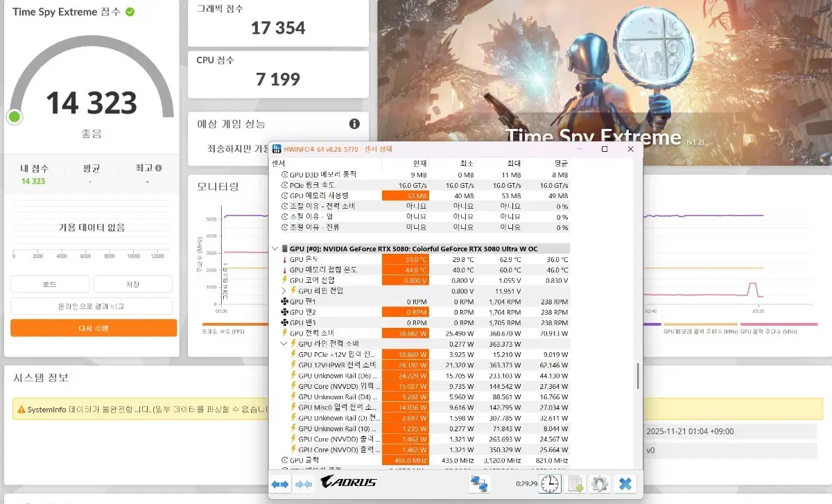This screenshot has width=832, height=504.
Task: Click warning triangle icon in SystemInfo banner
Action: 21,410
